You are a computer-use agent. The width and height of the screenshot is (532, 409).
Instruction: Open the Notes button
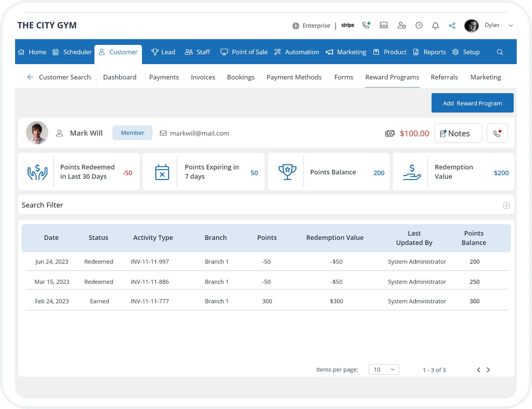[458, 133]
